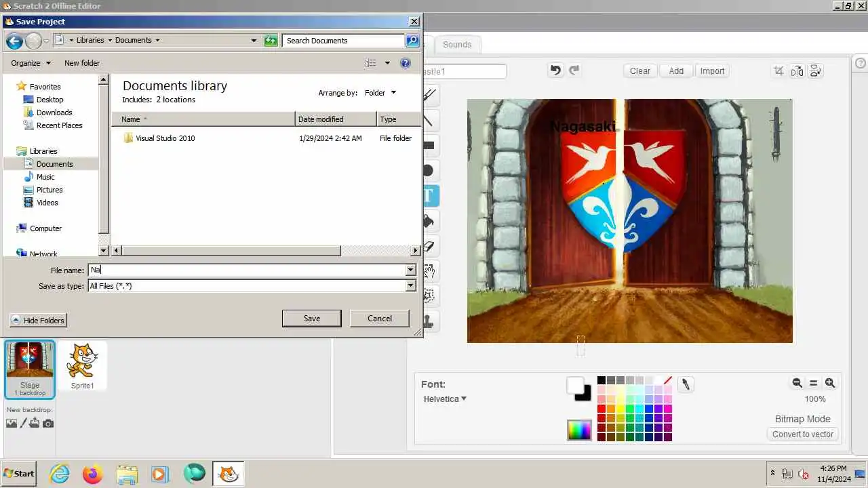Refresh the Documents location
The height and width of the screenshot is (488, 868).
tap(271, 41)
